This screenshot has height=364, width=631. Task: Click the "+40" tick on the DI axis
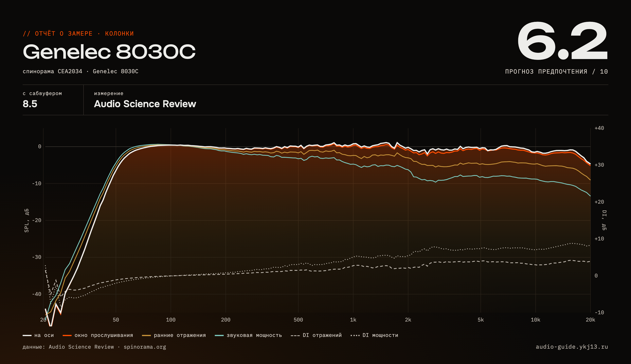tap(599, 128)
